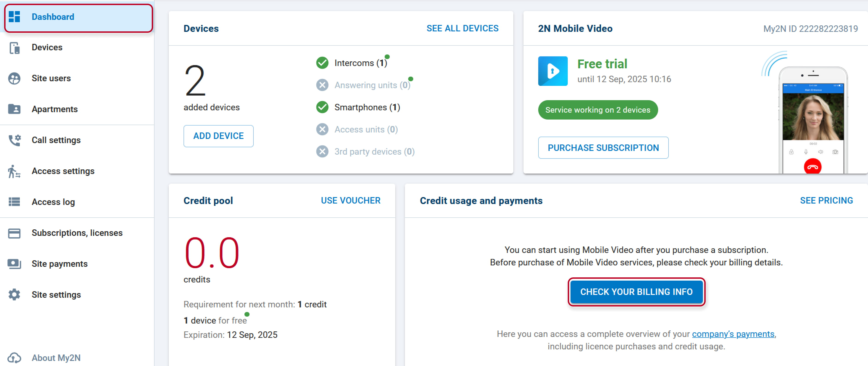
Task: Click the Site users icon
Action: tap(14, 78)
